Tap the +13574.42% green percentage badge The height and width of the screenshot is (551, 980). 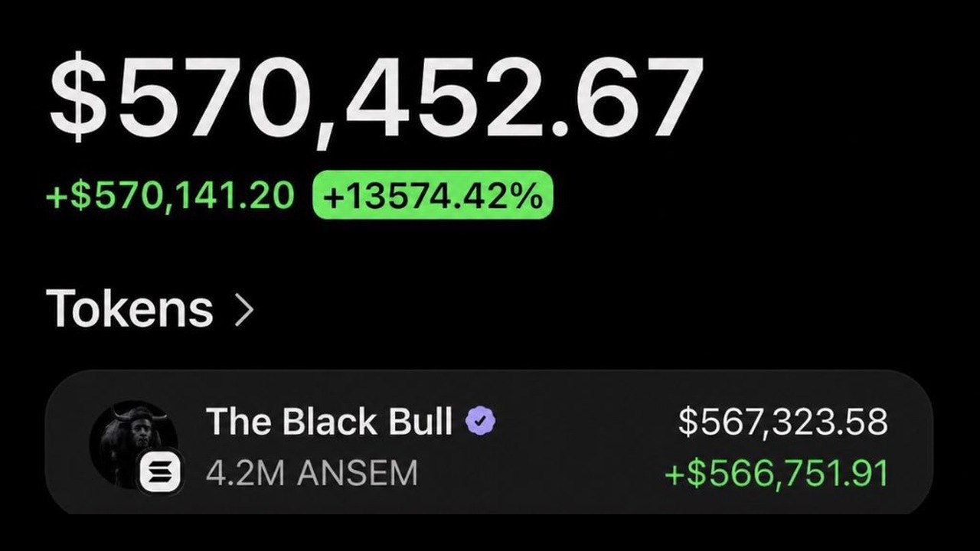pyautogui.click(x=433, y=195)
